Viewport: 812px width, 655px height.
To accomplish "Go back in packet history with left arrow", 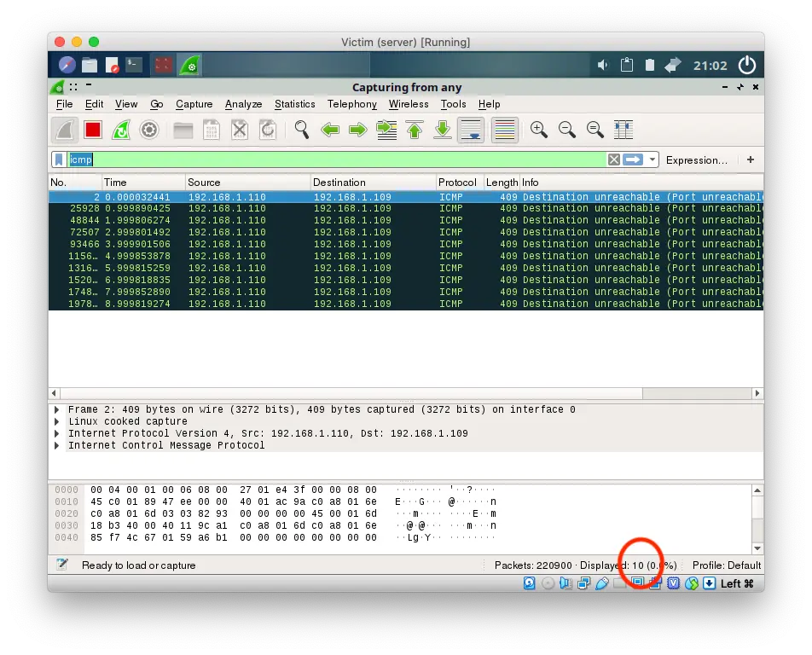I will click(330, 129).
